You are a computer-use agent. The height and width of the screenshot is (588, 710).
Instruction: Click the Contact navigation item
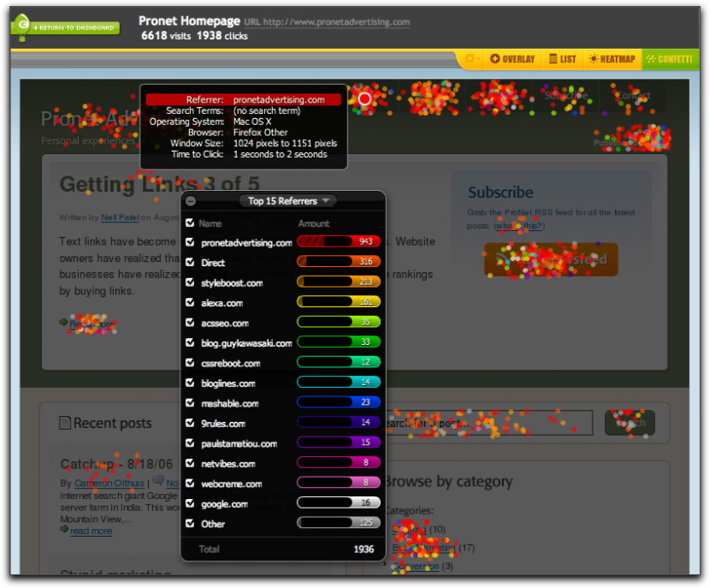pyautogui.click(x=634, y=96)
